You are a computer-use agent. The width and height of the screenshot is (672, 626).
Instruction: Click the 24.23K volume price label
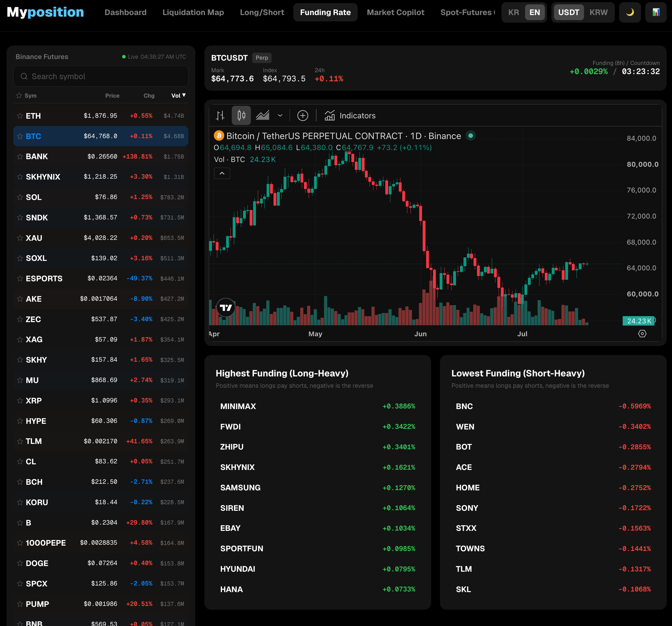(x=638, y=321)
